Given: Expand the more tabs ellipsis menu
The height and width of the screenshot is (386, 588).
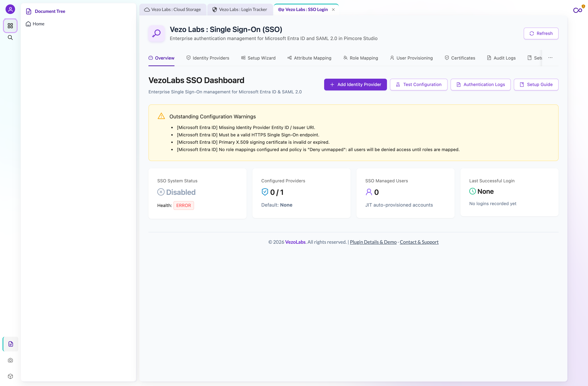Looking at the screenshot, I should 550,58.
